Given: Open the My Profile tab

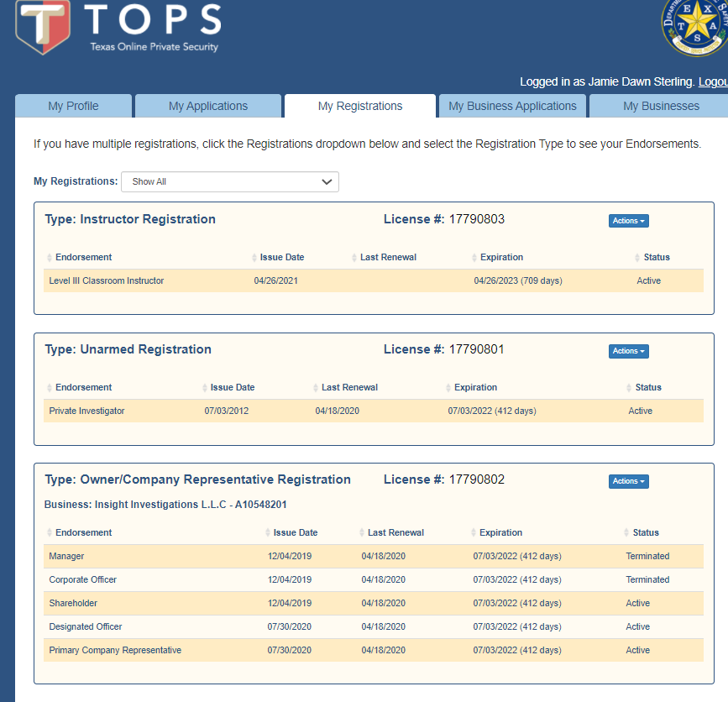Looking at the screenshot, I should tap(73, 106).
